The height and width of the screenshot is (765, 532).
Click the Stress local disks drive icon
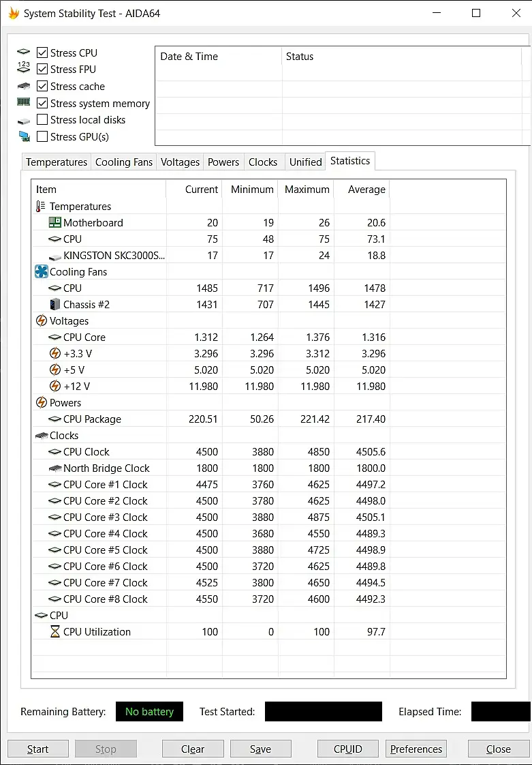point(23,121)
